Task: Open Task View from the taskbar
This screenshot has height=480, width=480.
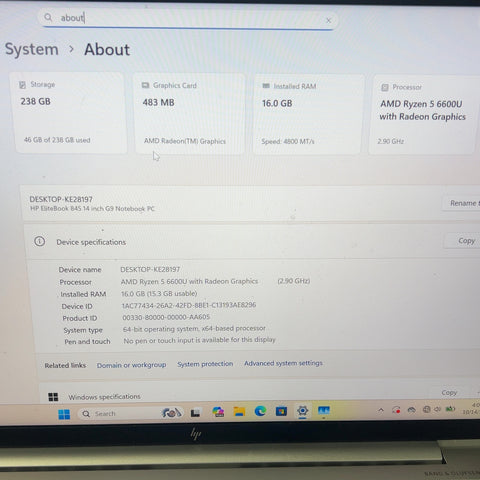Action: point(195,413)
